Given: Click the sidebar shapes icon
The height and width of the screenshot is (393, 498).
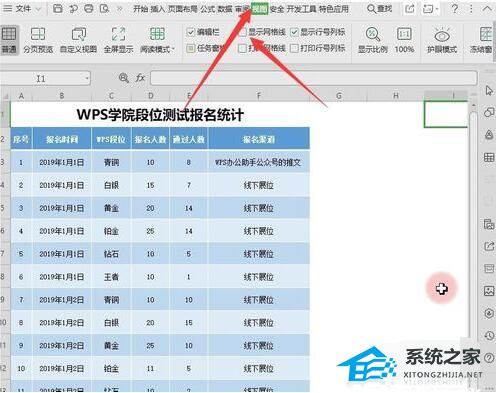Looking at the screenshot, I should [489, 112].
